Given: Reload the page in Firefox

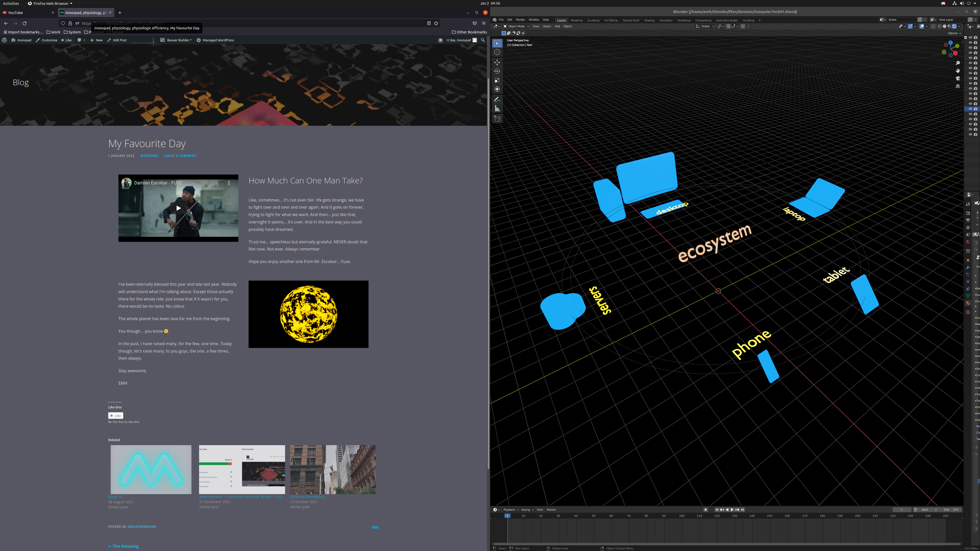Looking at the screenshot, I should pos(24,23).
